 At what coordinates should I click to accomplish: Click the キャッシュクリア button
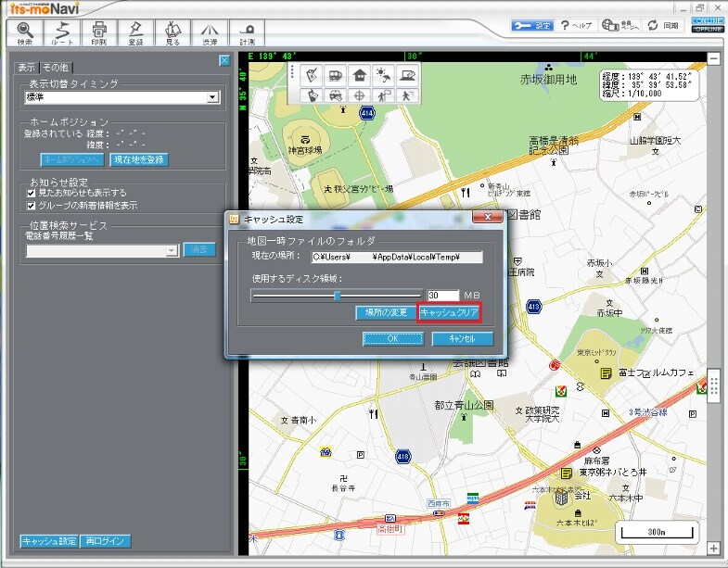coord(449,312)
